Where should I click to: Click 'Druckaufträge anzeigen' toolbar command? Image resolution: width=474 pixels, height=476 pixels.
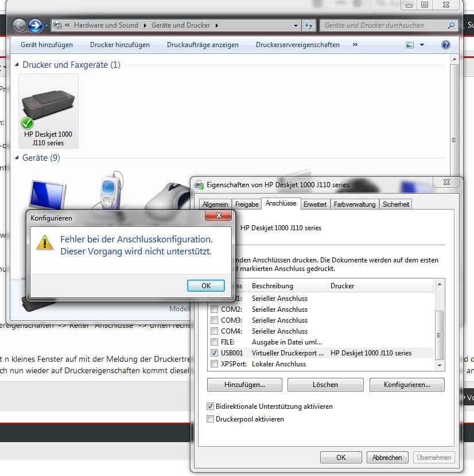pyautogui.click(x=203, y=45)
